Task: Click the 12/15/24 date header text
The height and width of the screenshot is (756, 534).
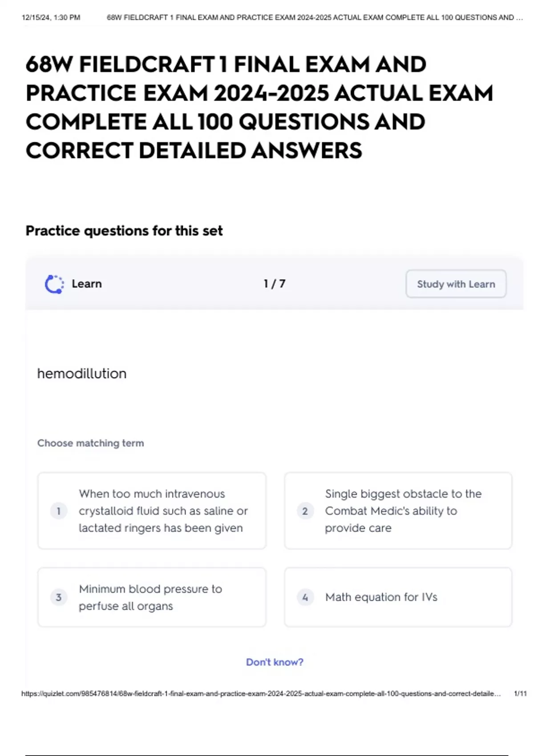Action: pyautogui.click(x=51, y=18)
